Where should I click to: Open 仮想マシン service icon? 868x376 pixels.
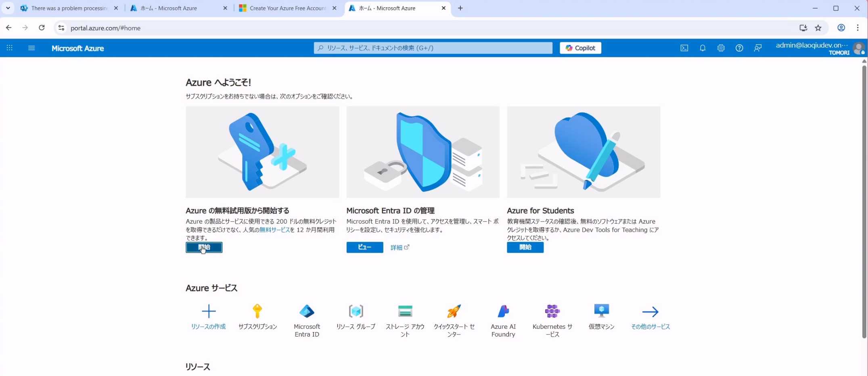point(601,312)
